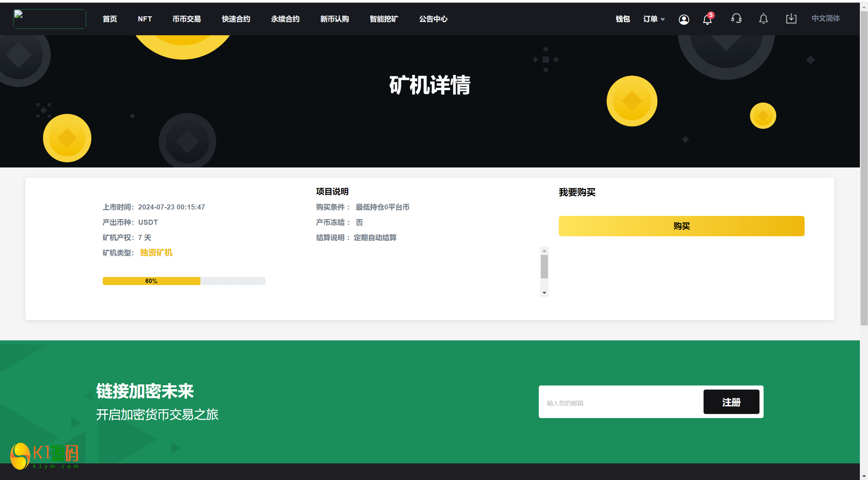Click the site logo image
Image resolution: width=868 pixels, height=480 pixels.
pyautogui.click(x=50, y=19)
